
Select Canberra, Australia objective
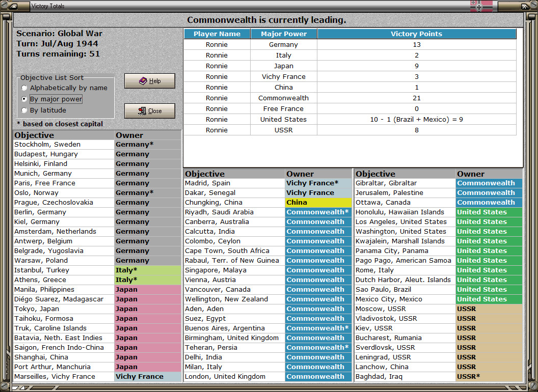coord(234,222)
